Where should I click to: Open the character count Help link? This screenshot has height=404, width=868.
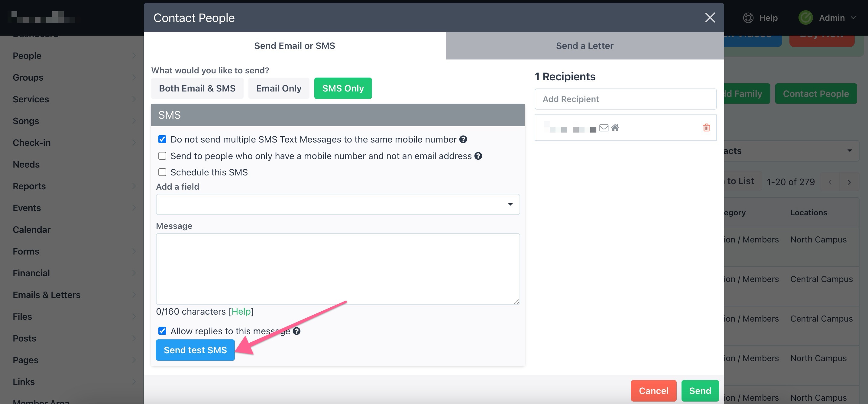pyautogui.click(x=241, y=311)
